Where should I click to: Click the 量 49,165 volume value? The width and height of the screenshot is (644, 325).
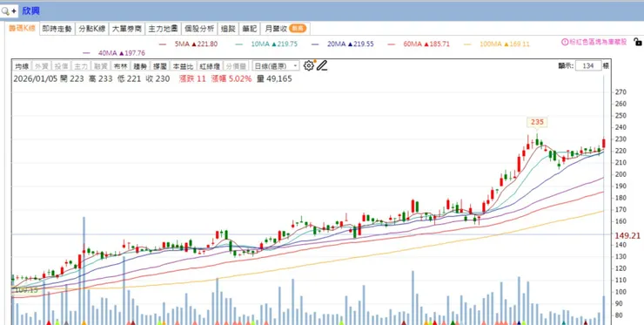coord(274,79)
